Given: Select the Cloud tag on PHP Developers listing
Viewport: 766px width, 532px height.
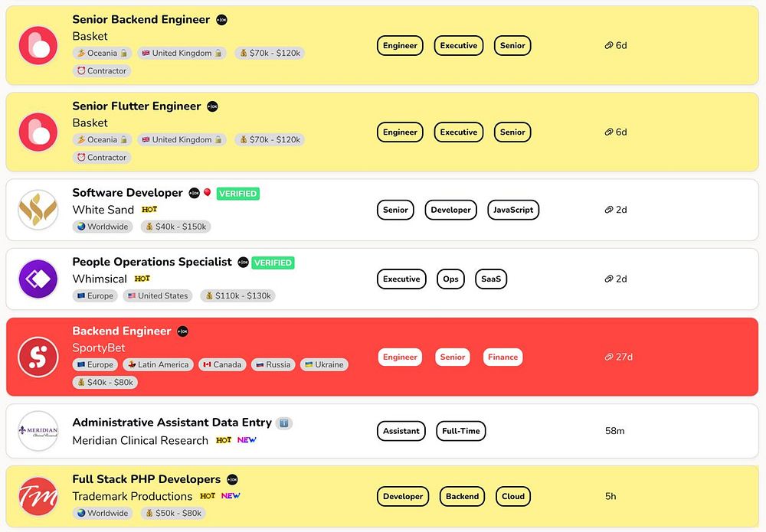Looking at the screenshot, I should [513, 496].
